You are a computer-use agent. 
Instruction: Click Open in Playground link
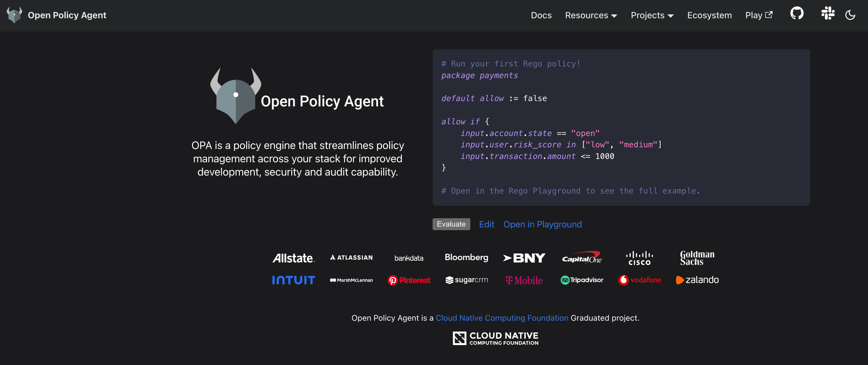pyautogui.click(x=542, y=224)
